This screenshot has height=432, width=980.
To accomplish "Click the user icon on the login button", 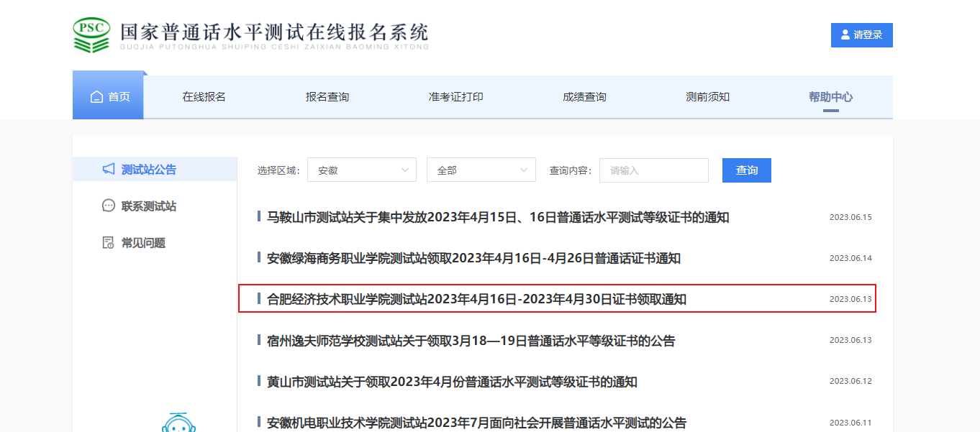I will pyautogui.click(x=845, y=35).
